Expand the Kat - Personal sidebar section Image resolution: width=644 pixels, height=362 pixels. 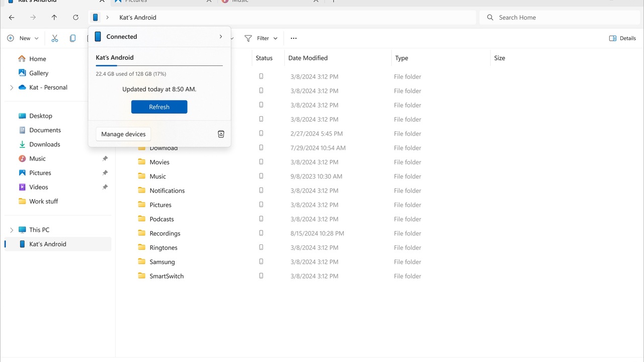(x=11, y=87)
